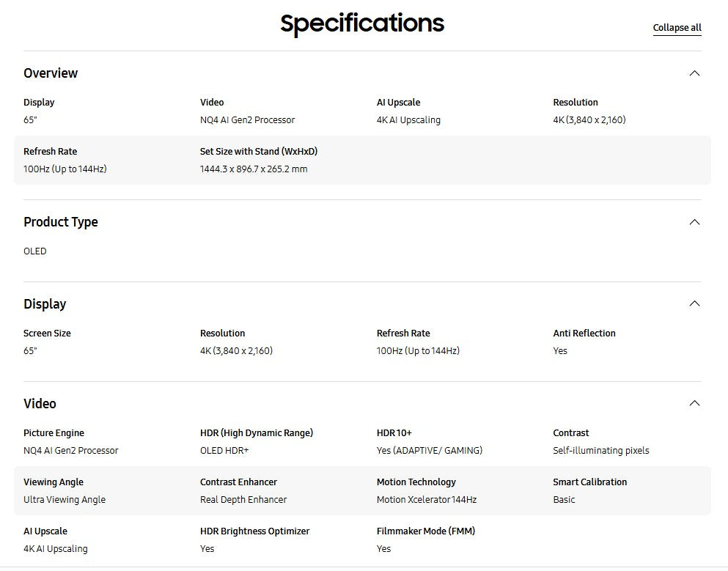Image resolution: width=728 pixels, height=571 pixels.
Task: Select the Product Type section heading
Action: (60, 222)
